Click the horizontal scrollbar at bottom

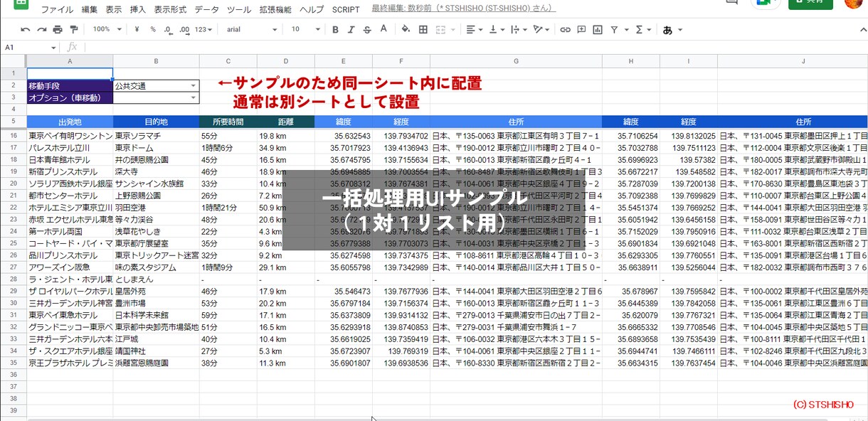tap(427, 418)
